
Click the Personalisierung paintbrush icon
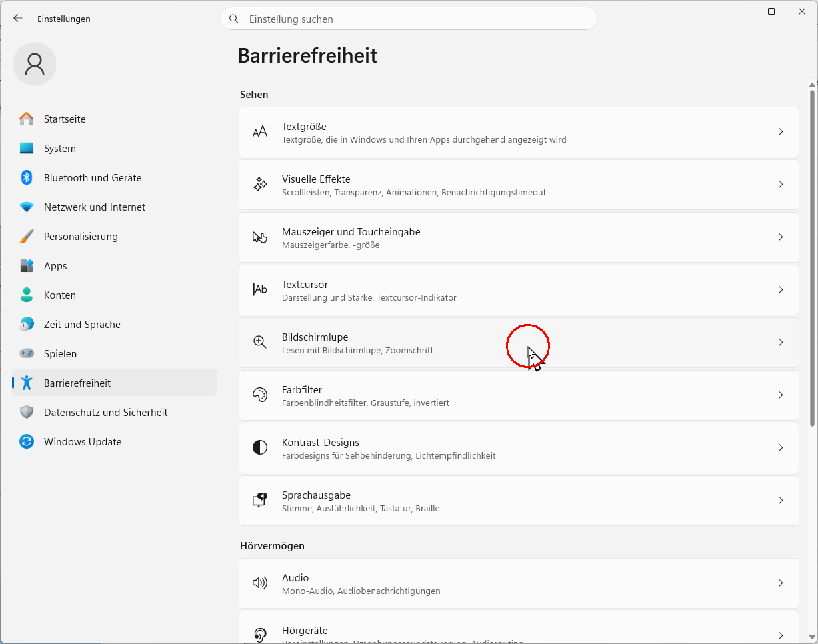pyautogui.click(x=27, y=237)
